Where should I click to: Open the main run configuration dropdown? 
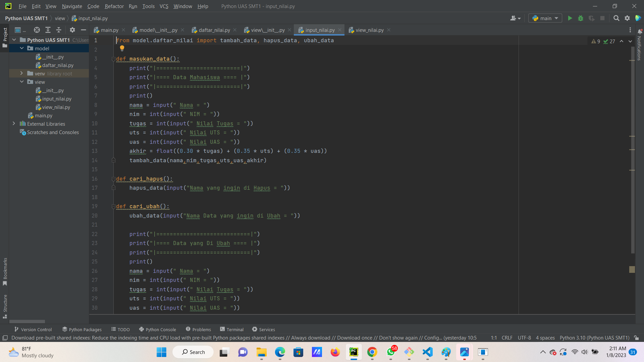545,18
